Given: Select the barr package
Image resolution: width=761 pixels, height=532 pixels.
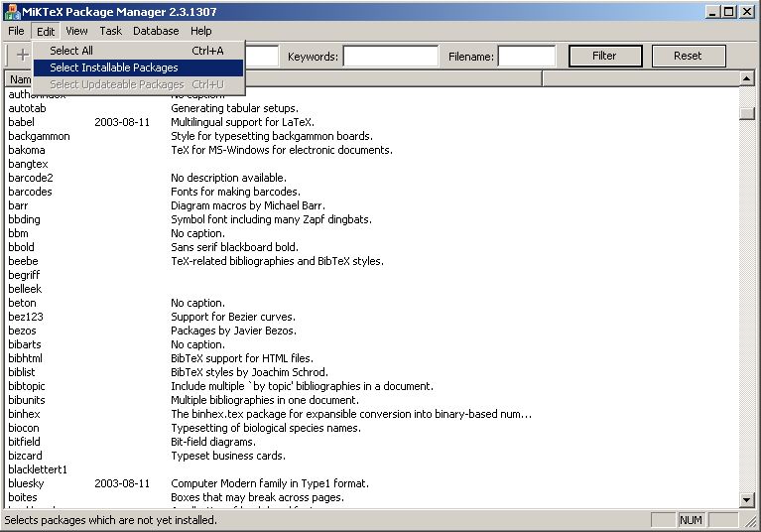Looking at the screenshot, I should pos(18,205).
